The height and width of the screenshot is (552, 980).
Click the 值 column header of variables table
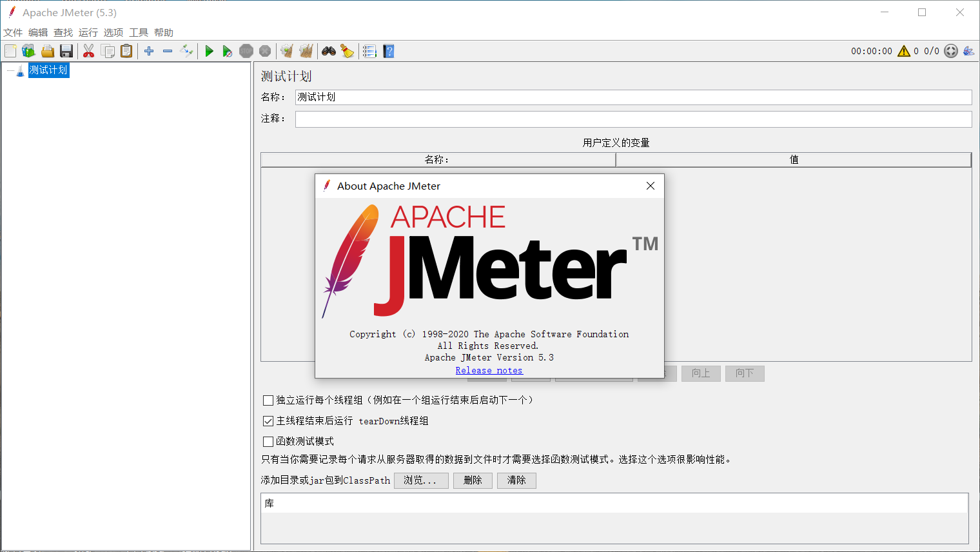[x=794, y=160]
